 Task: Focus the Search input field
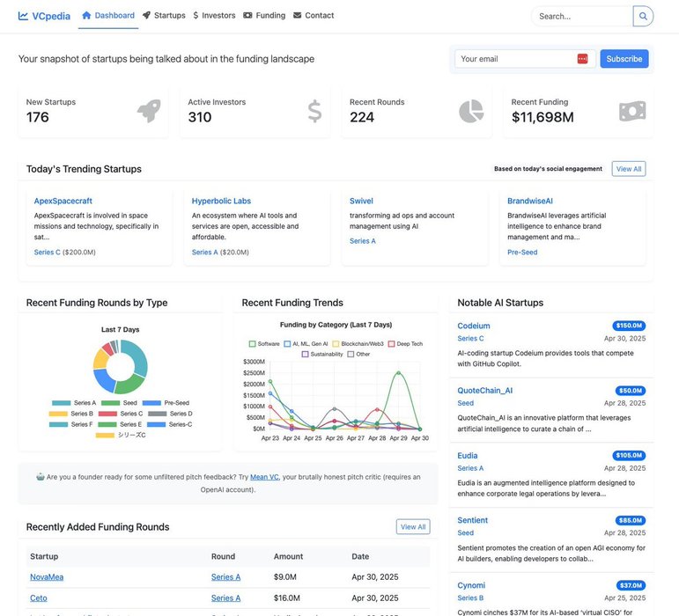(582, 16)
